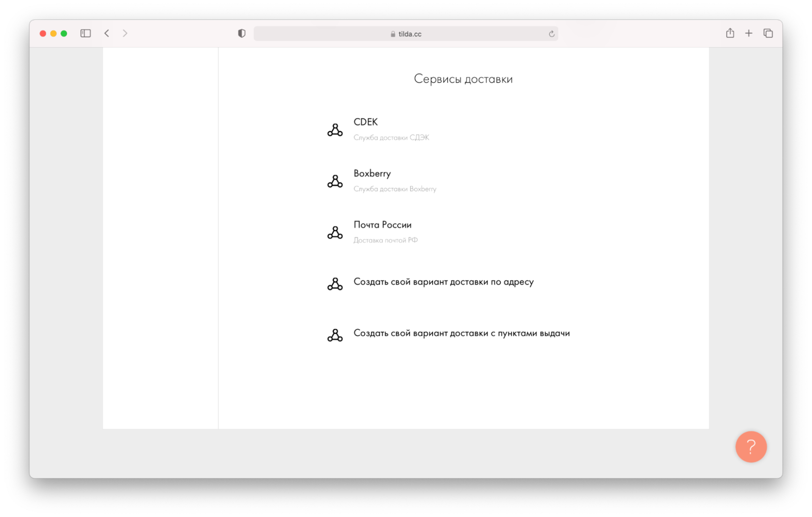Image resolution: width=812 pixels, height=517 pixels.
Task: Click icon beside pickup points delivery option
Action: coord(335,335)
